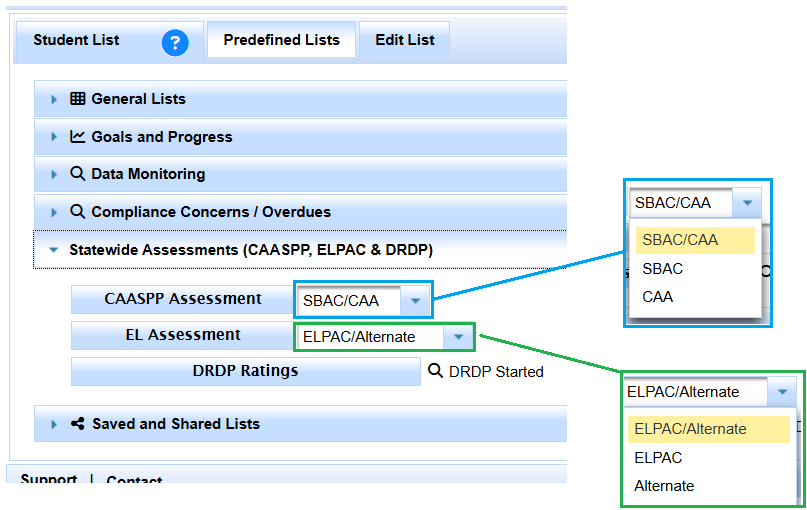807x510 pixels.
Task: Expand the Goals and Progress section arrow
Action: (x=54, y=137)
